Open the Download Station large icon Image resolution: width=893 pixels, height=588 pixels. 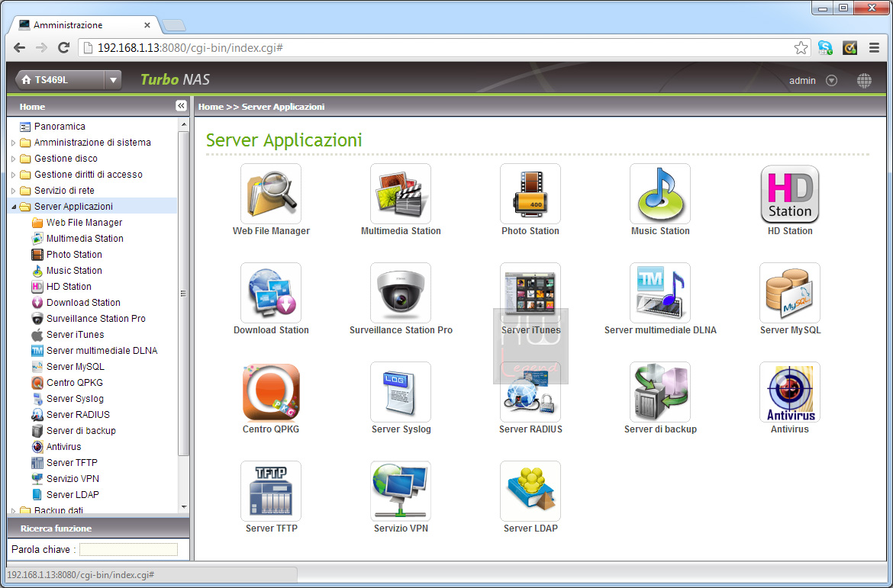(x=271, y=293)
